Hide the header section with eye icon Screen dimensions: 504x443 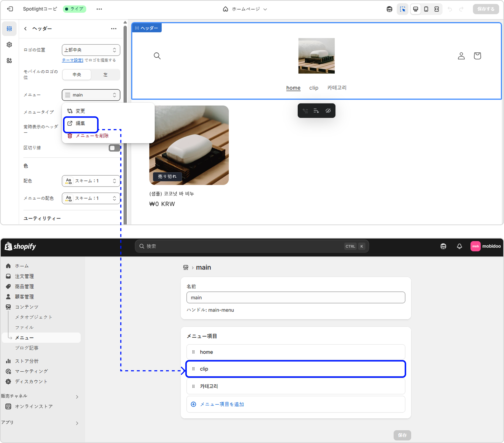point(328,111)
